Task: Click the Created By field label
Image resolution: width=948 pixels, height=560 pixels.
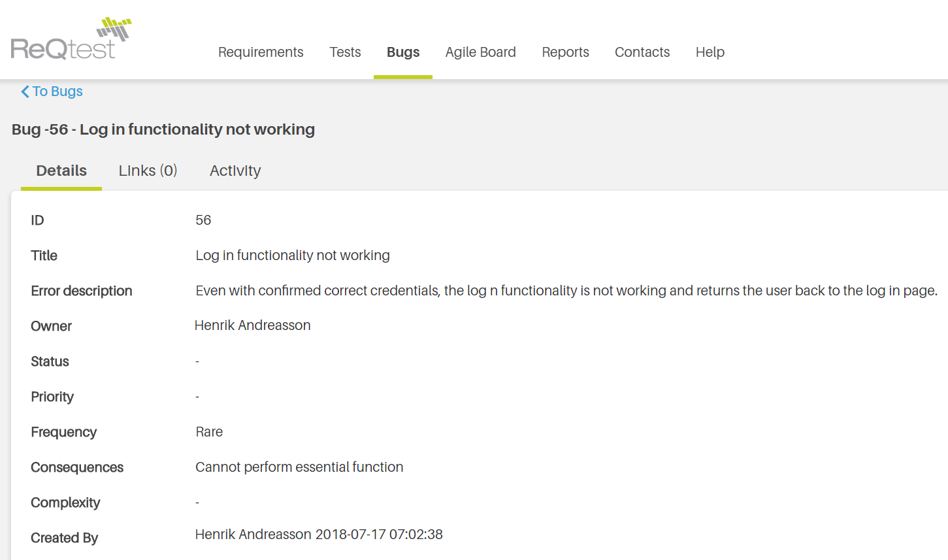Action: point(64,538)
